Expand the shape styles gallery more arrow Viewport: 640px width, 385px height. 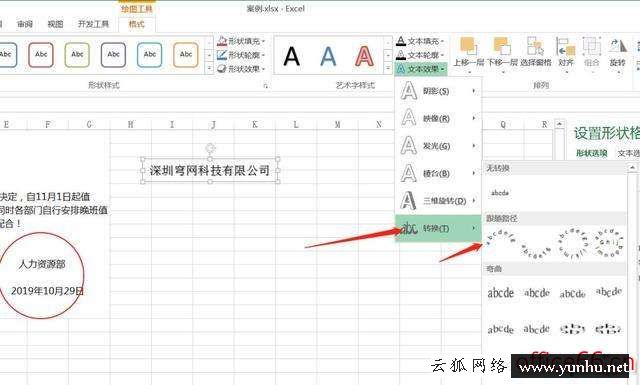click(209, 68)
